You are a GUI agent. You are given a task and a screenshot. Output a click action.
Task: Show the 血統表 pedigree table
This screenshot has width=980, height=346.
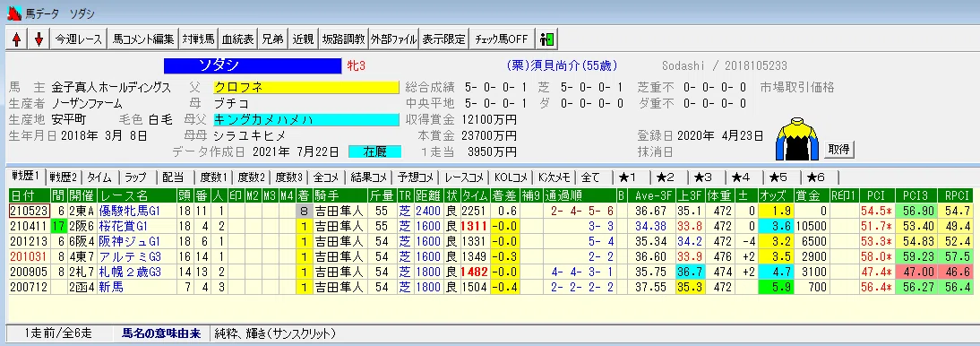click(238, 39)
